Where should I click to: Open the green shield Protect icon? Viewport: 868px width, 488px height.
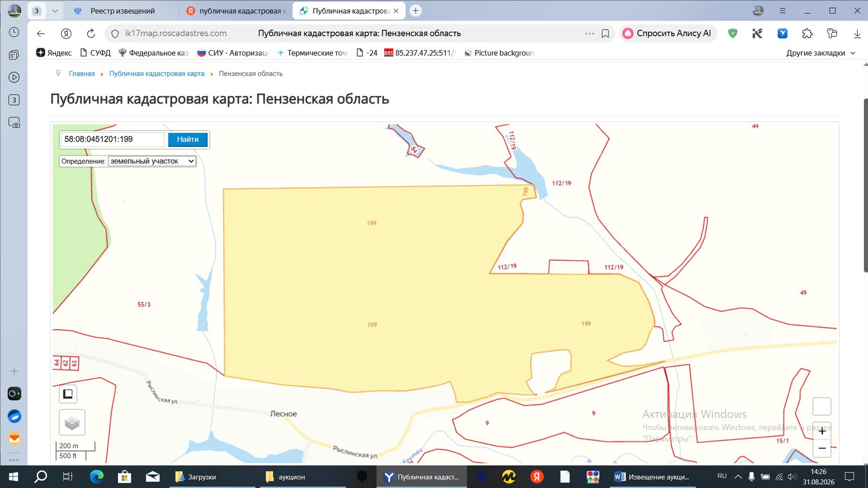[733, 34]
